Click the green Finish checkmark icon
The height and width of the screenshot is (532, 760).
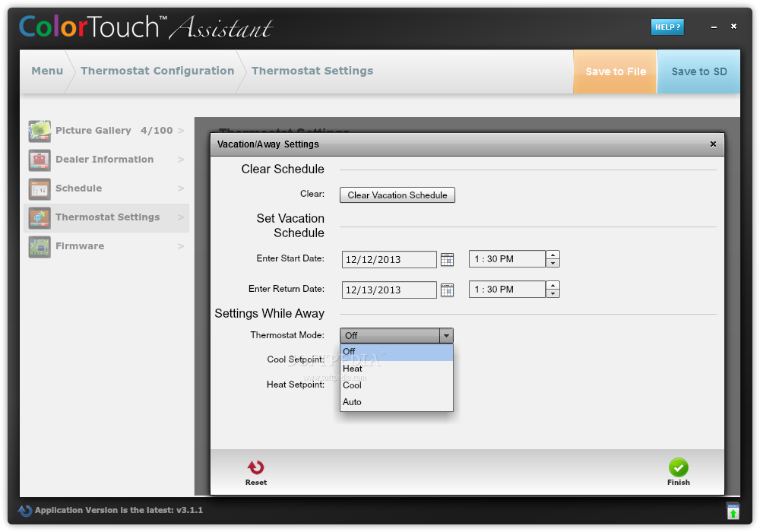[x=678, y=467]
